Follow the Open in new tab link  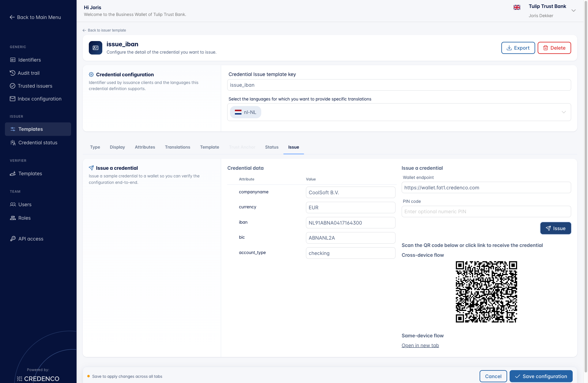coord(420,345)
